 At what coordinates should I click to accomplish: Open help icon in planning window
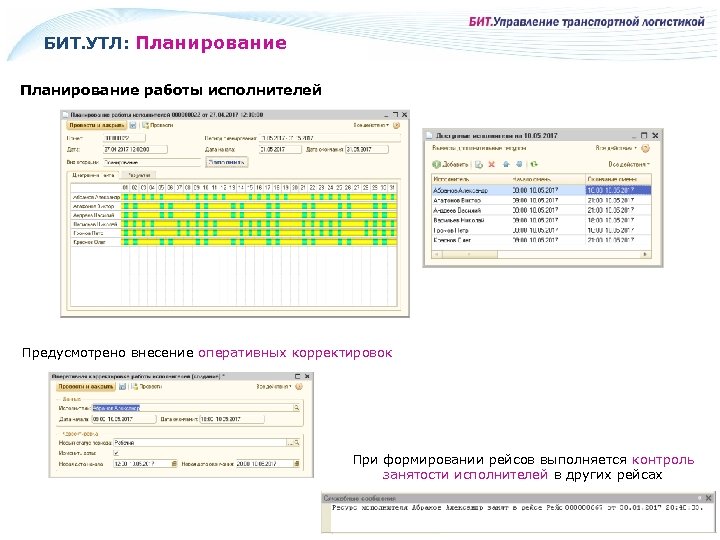click(397, 125)
